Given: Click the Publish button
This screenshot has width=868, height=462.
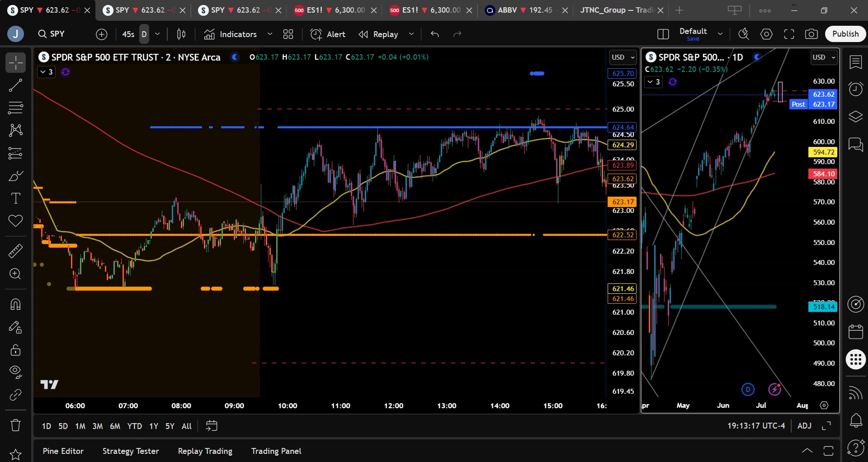Looking at the screenshot, I should pyautogui.click(x=845, y=34).
